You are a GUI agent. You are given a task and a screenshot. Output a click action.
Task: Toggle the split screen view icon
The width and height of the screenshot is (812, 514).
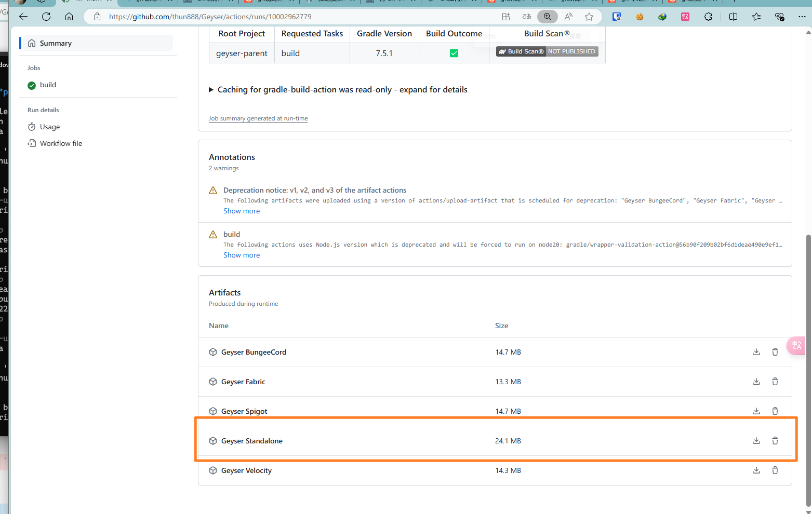(x=734, y=17)
